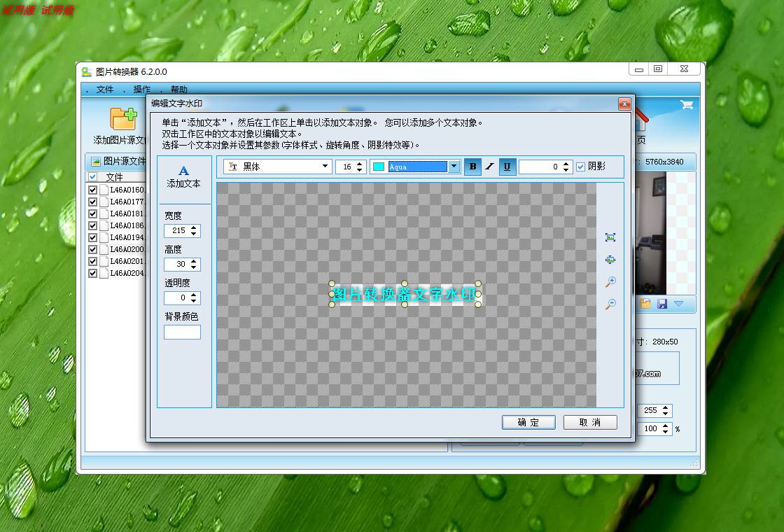The height and width of the screenshot is (532, 784).
Task: Toggle underline text formatting
Action: click(507, 167)
